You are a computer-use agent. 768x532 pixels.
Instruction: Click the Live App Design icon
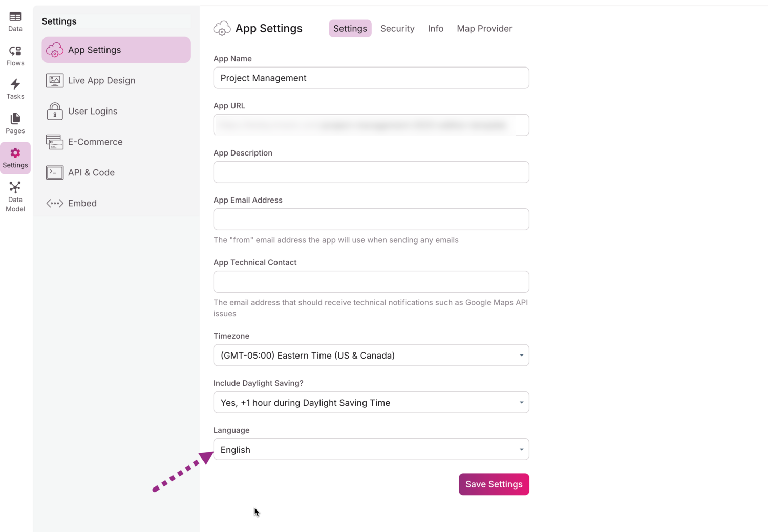coord(55,80)
